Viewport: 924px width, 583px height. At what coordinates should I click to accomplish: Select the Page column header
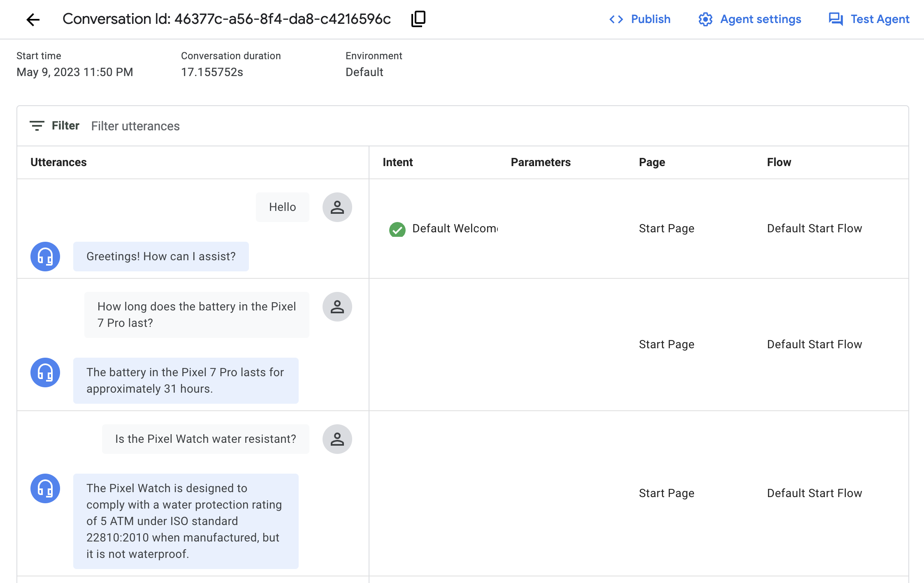pos(652,162)
